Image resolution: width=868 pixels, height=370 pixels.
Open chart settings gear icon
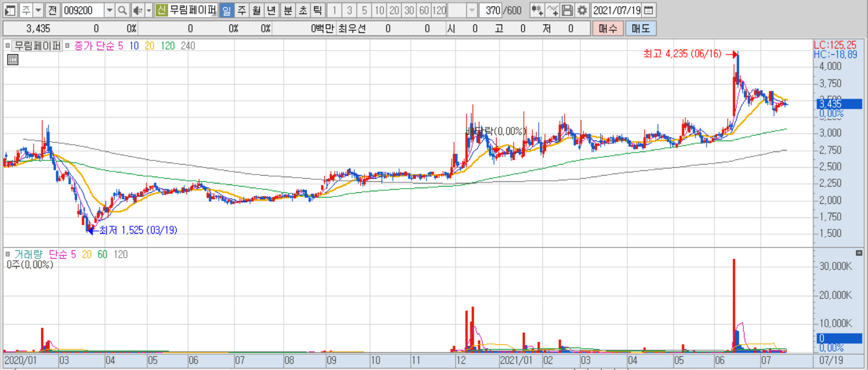(x=582, y=10)
